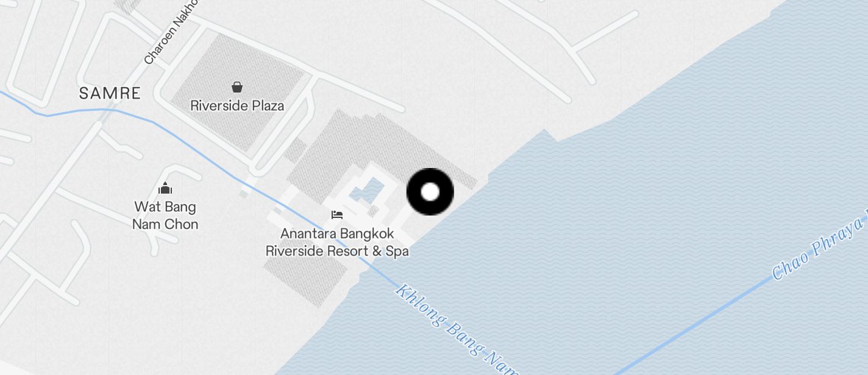Click the black circular location marker

coord(430,192)
